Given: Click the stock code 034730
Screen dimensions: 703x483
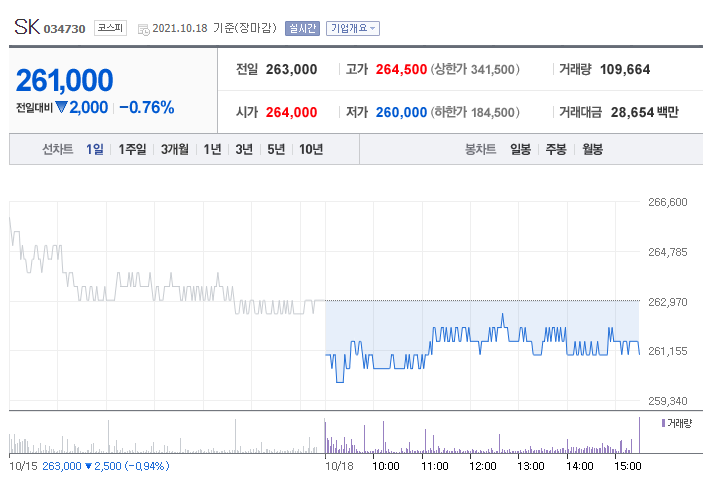Looking at the screenshot, I should point(65,29).
